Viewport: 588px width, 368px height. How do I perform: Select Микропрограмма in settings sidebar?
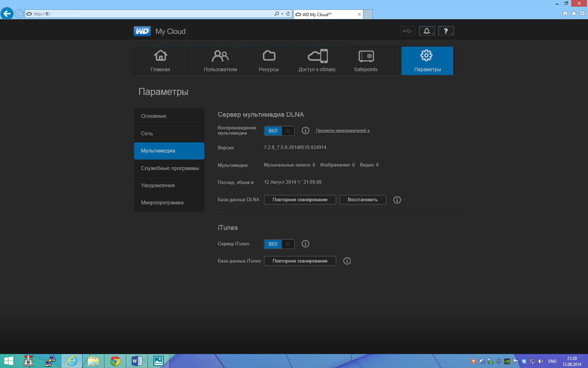(169, 203)
